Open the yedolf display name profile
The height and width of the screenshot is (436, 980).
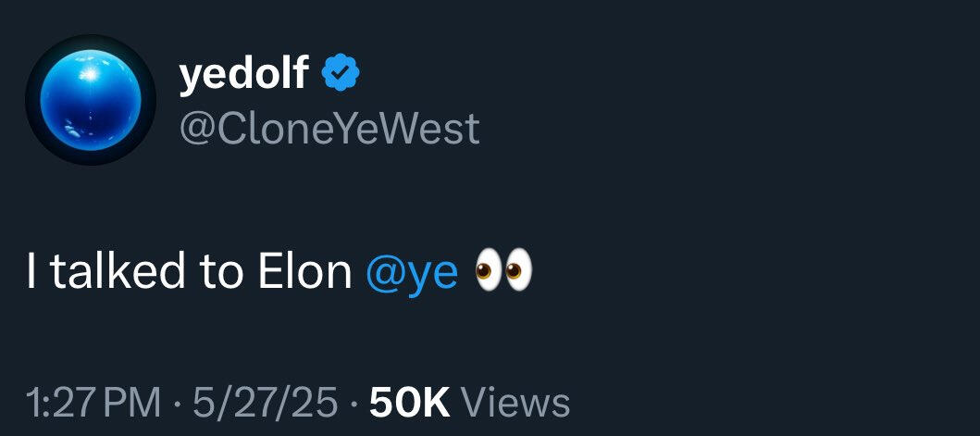pyautogui.click(x=243, y=74)
